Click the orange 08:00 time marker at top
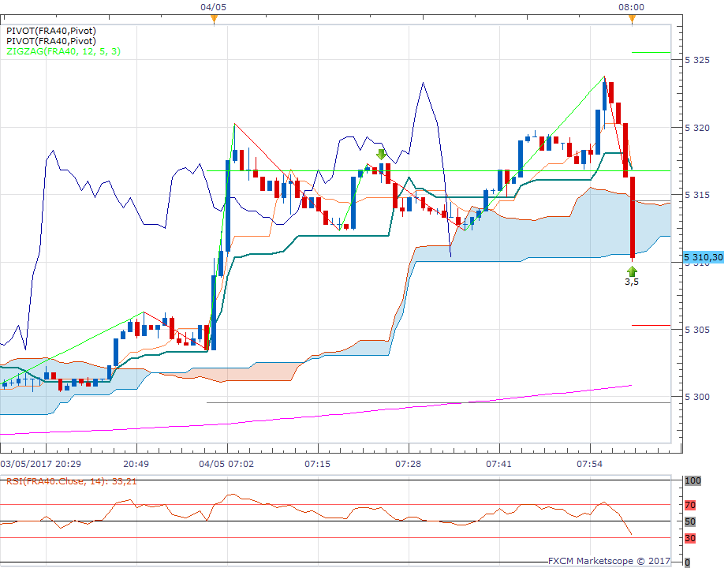This screenshot has width=728, height=568. click(632, 19)
